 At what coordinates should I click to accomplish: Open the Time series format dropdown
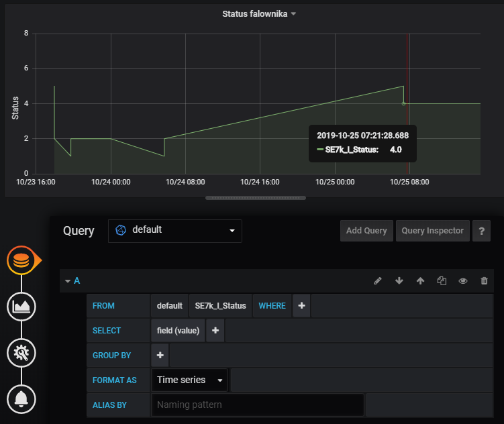(x=190, y=380)
